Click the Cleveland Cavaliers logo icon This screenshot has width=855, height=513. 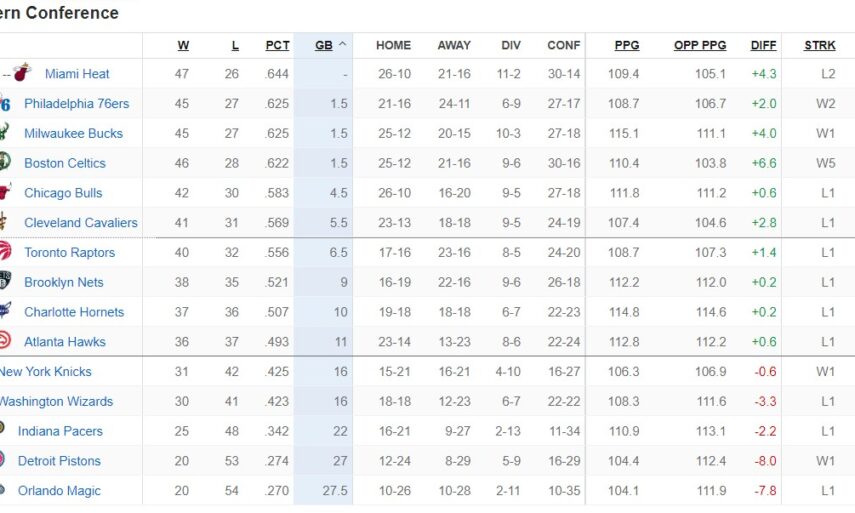[x=5, y=222]
